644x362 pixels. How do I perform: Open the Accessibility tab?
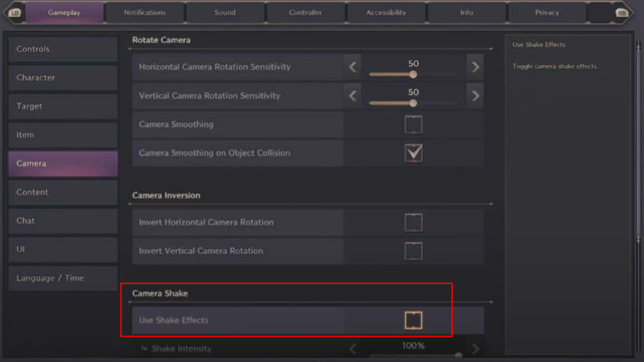tap(386, 13)
